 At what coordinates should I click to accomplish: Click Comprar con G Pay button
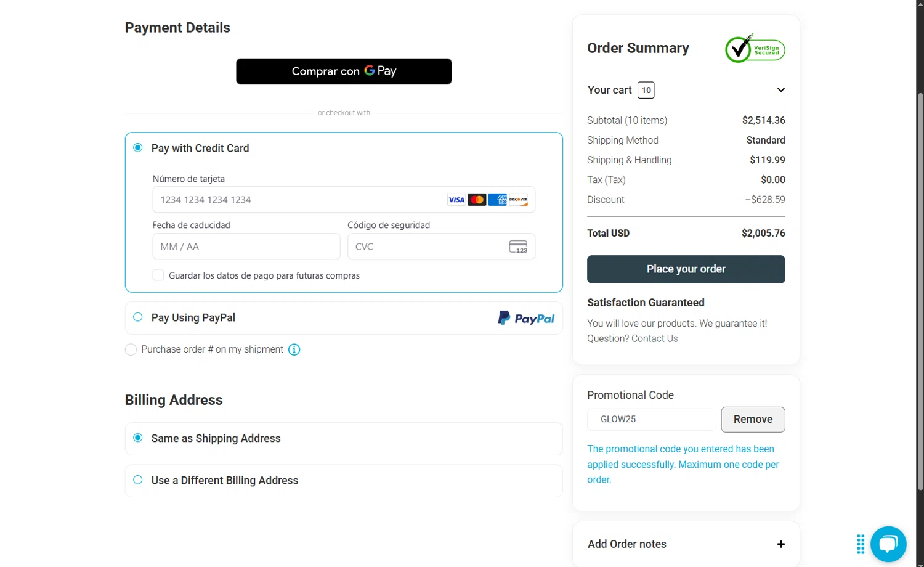click(344, 71)
